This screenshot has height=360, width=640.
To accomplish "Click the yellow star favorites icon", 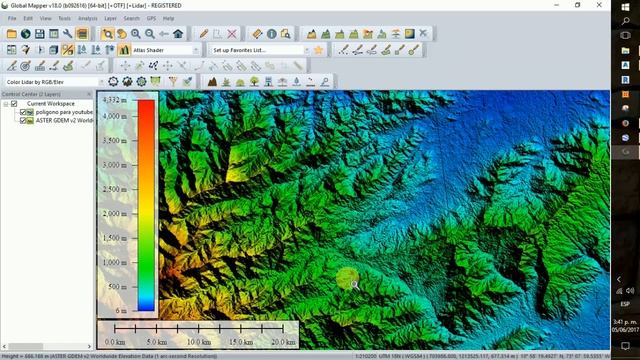I will [x=318, y=50].
